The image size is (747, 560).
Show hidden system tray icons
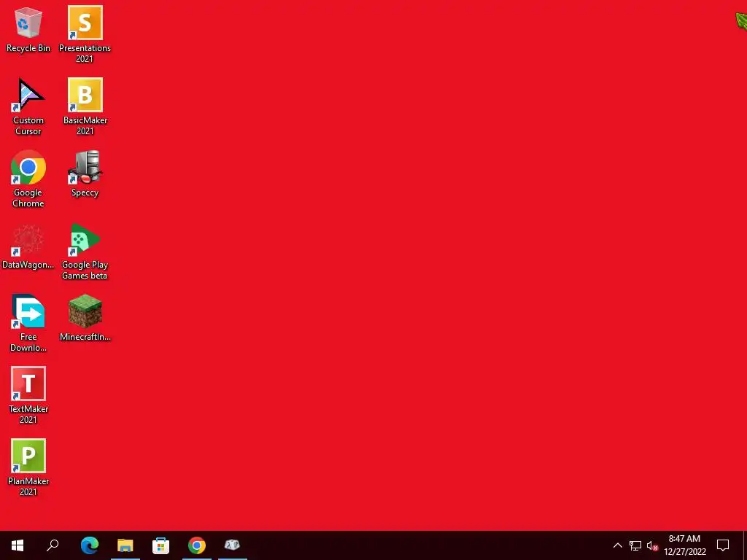pos(617,545)
